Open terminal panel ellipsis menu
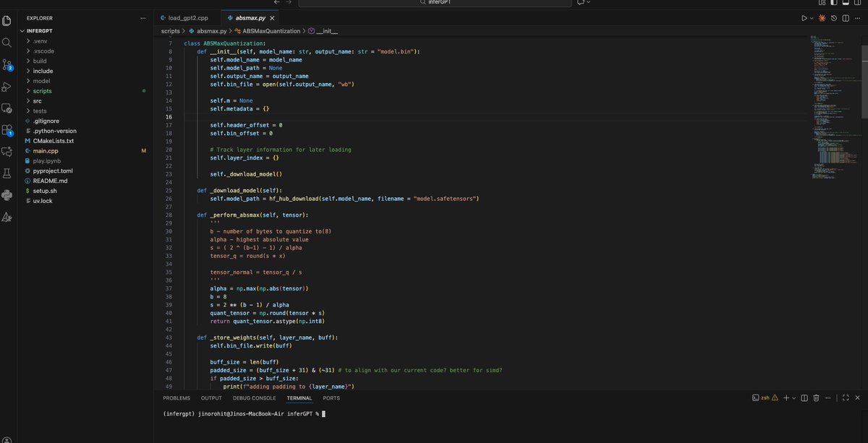This screenshot has height=443, width=868. pyautogui.click(x=829, y=398)
